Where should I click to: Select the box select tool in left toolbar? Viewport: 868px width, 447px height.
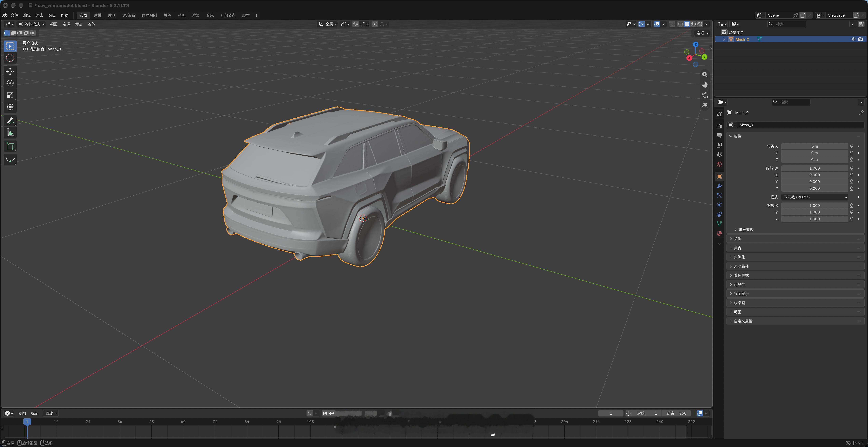coord(10,46)
